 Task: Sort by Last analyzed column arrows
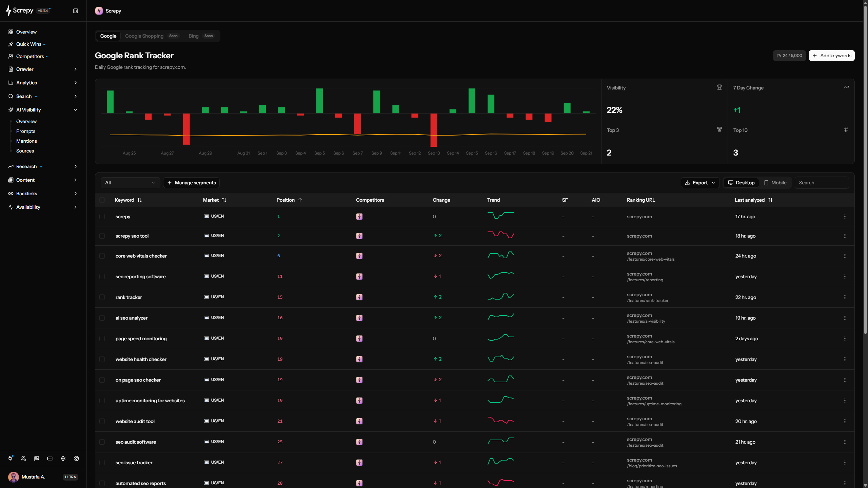[x=770, y=200]
